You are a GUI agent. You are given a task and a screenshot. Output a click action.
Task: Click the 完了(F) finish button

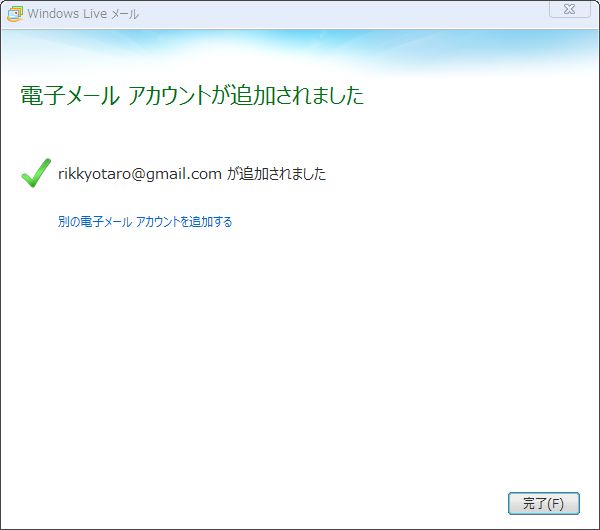[x=543, y=503]
